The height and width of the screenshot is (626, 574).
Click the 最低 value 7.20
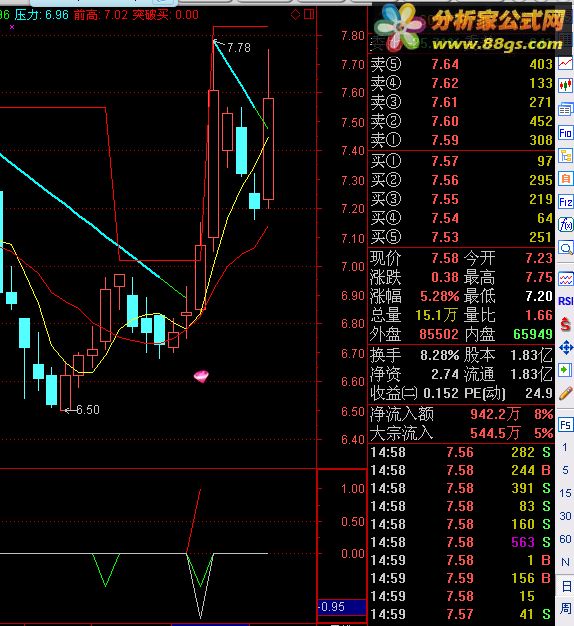(539, 296)
